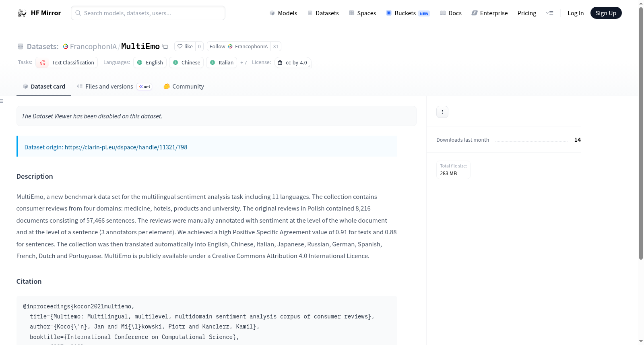The width and height of the screenshot is (644, 345).
Task: Open the FrancophonIA owner link in title
Action: tap(93, 46)
